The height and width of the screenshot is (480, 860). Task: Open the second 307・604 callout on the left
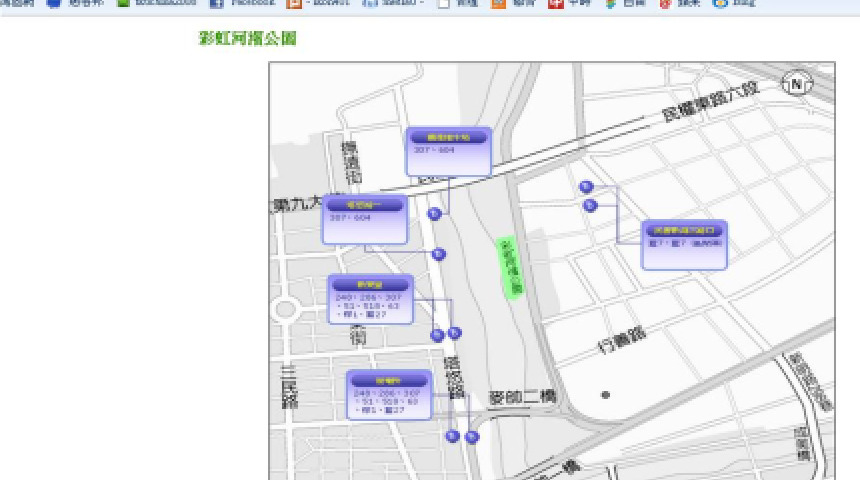(x=365, y=220)
